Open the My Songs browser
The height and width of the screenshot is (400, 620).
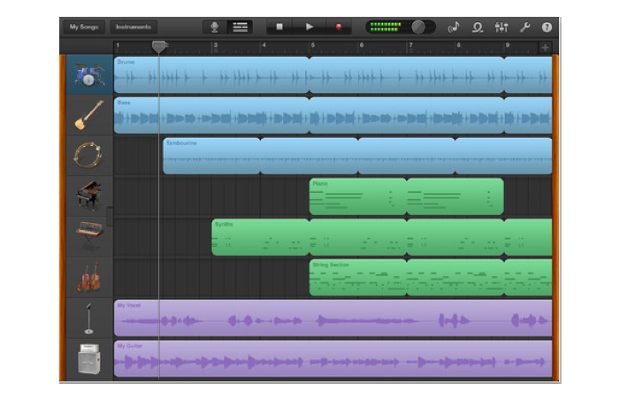coord(84,27)
